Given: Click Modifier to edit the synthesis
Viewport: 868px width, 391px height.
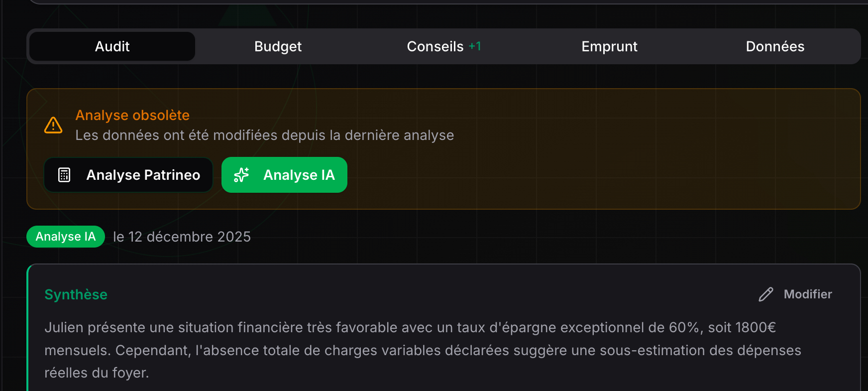Looking at the screenshot, I should point(807,294).
